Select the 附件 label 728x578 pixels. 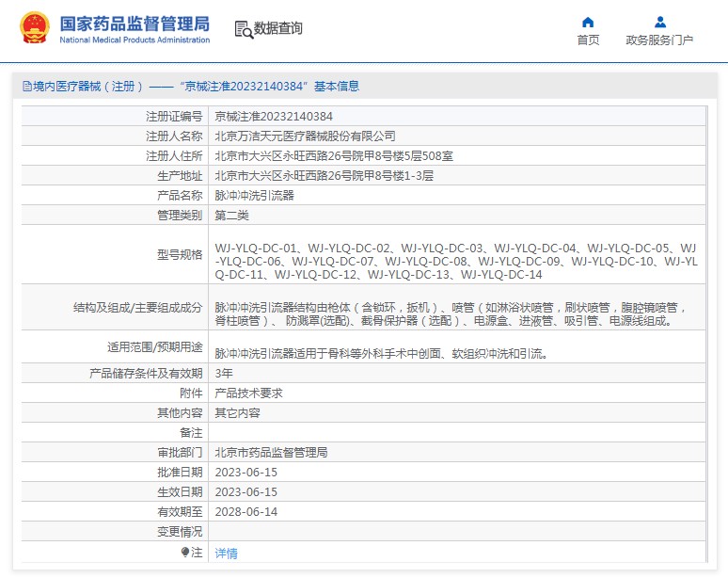tap(191, 393)
